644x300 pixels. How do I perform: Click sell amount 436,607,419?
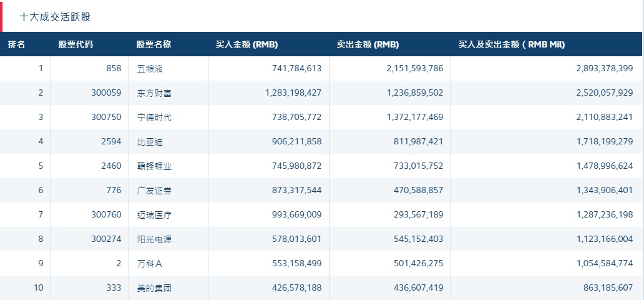[x=419, y=287]
